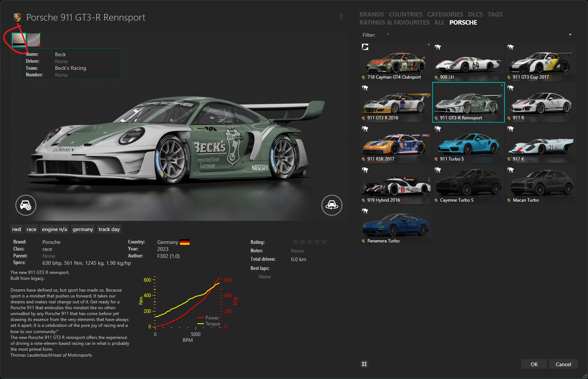Select the Panamera Turbo car thumbnail
The image size is (588, 379).
(395, 225)
